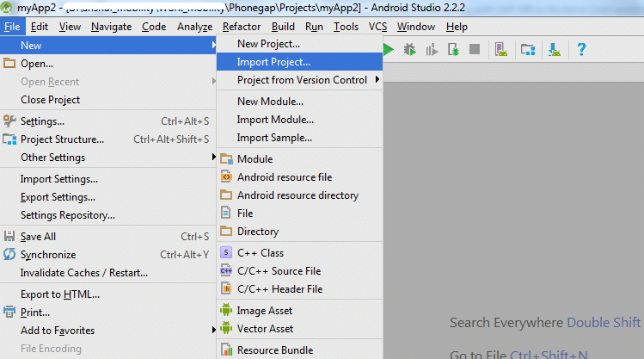Expand the Add to Favorites submenu
Viewport: 644px width, 359px height.
(58, 331)
